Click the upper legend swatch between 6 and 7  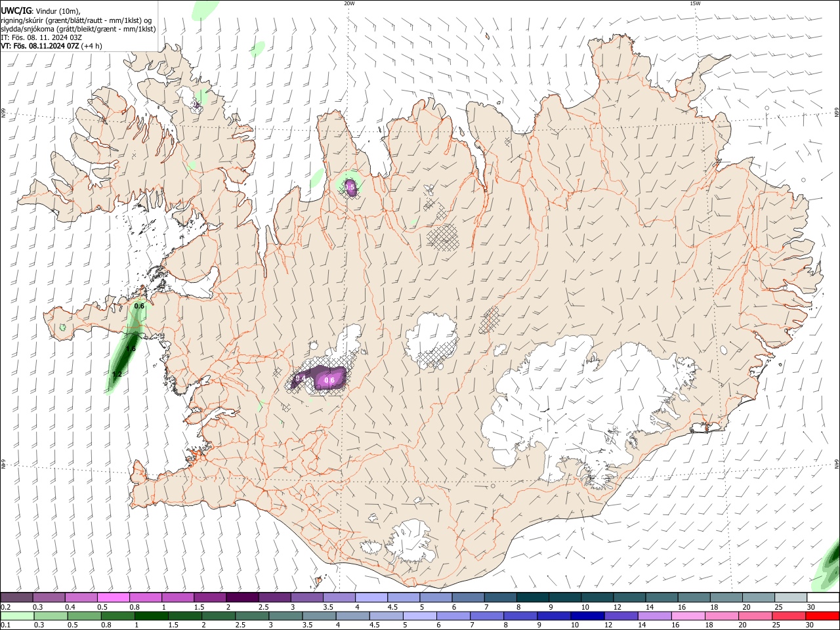467,598
